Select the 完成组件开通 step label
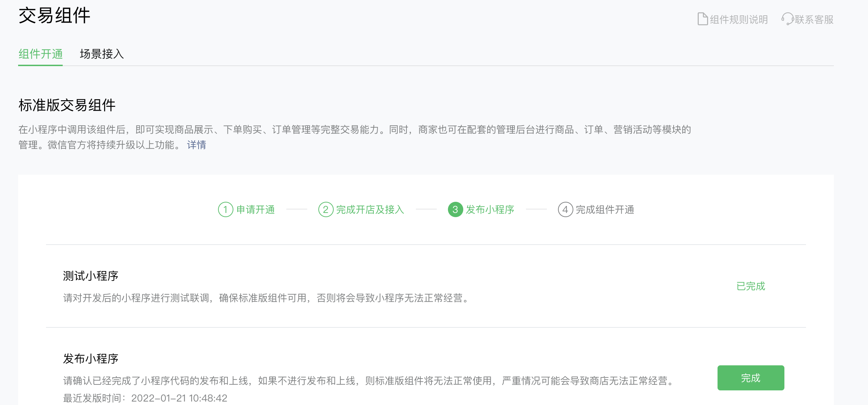Viewport: 868px width, 405px height. 605,209
